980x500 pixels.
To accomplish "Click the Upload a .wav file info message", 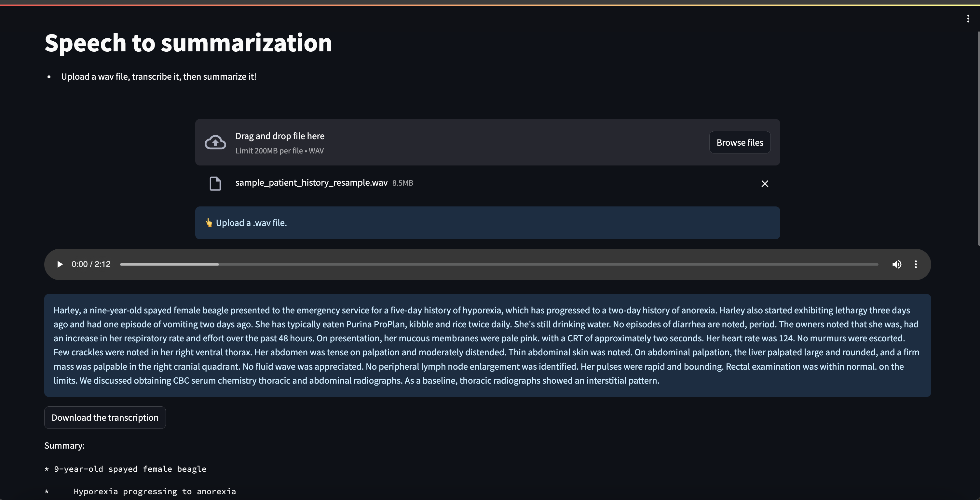I will (x=251, y=223).
